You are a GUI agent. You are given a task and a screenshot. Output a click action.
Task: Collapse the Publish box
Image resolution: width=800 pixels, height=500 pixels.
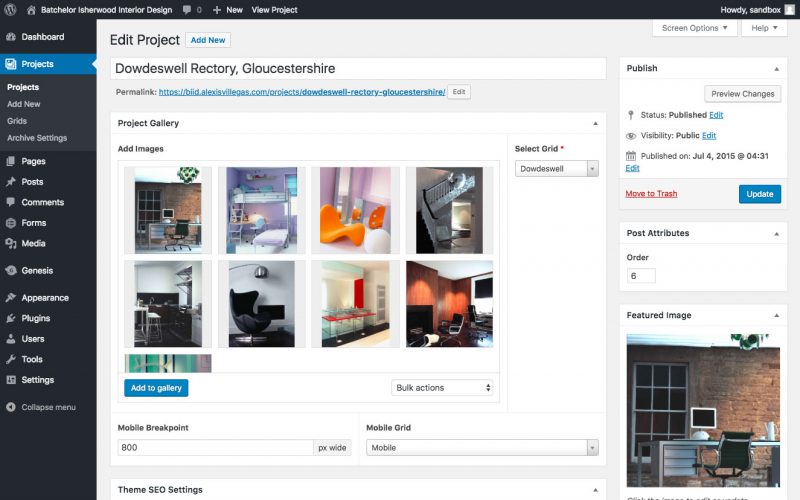(x=777, y=69)
